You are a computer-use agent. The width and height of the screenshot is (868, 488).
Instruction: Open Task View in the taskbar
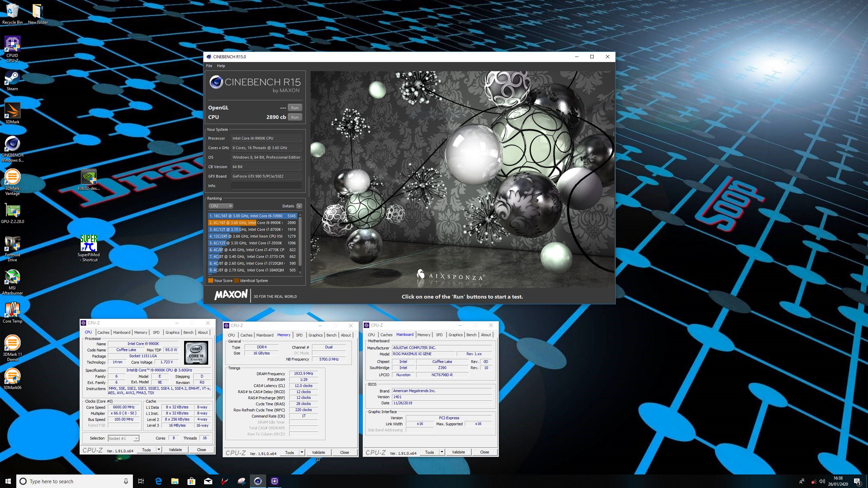141,481
